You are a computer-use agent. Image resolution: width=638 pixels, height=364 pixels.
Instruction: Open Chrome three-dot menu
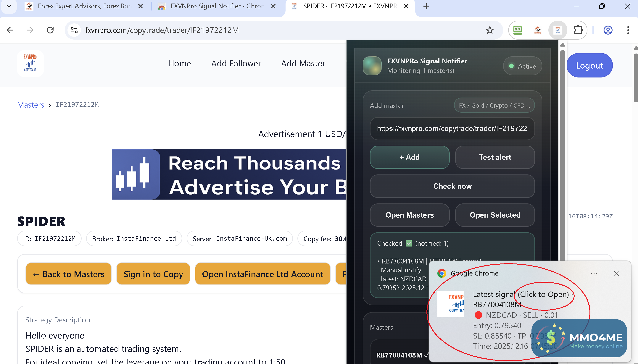click(x=628, y=30)
